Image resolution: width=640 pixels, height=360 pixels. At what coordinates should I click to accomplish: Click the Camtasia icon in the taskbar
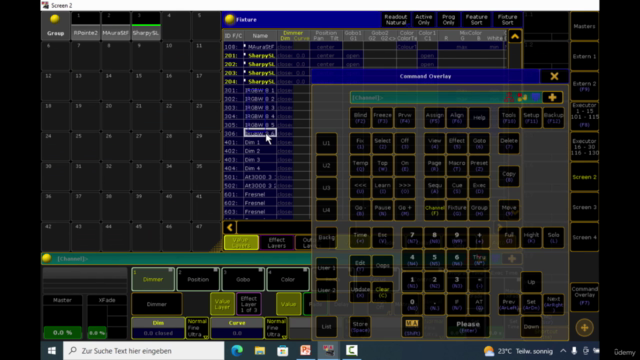[351, 351]
